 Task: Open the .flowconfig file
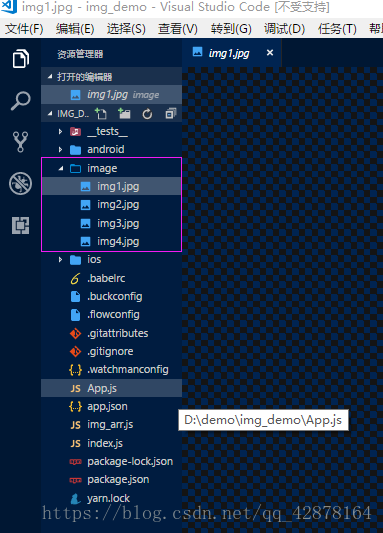(111, 315)
